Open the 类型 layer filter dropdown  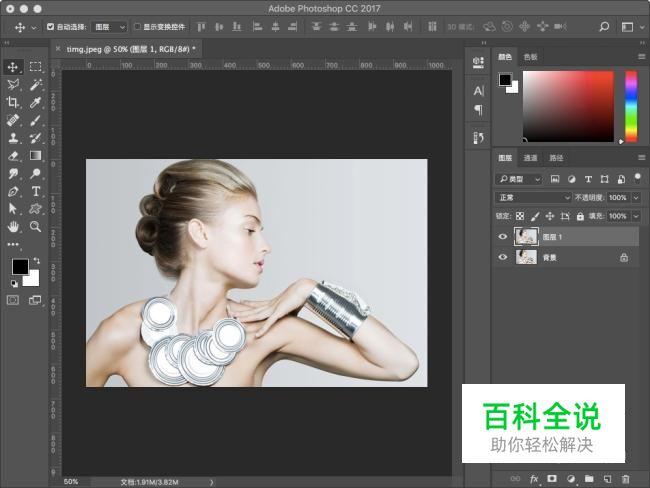pos(520,179)
